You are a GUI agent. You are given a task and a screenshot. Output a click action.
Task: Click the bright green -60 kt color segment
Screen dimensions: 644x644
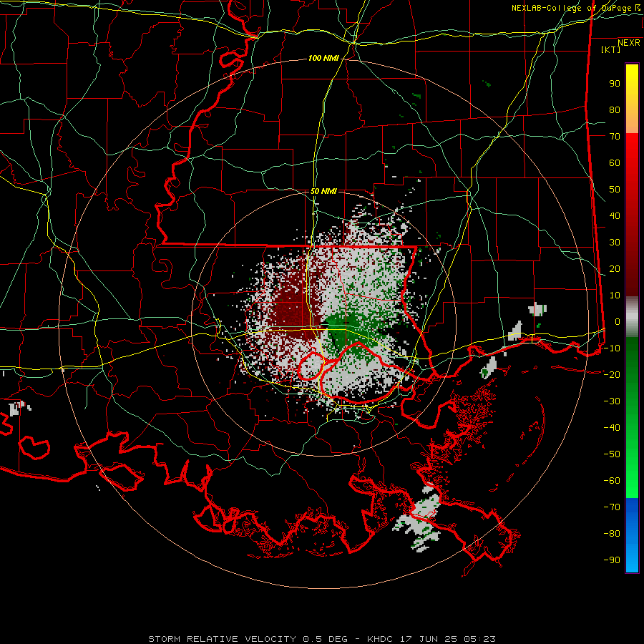click(x=632, y=487)
